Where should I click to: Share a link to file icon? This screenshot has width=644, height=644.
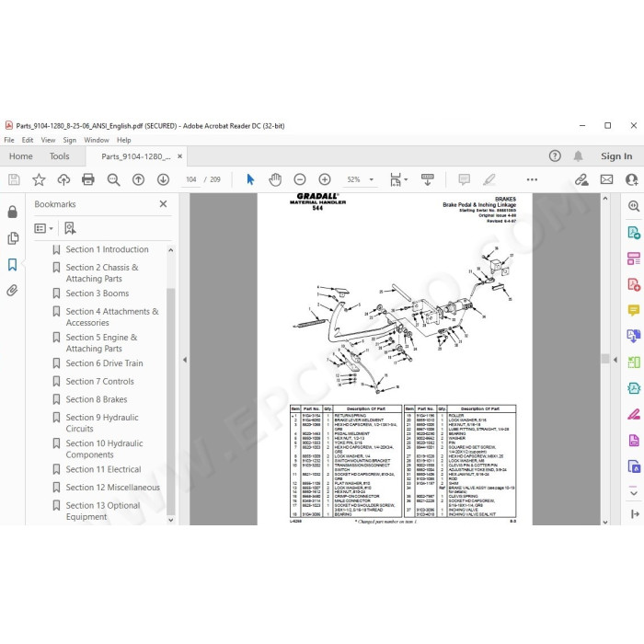point(581,179)
